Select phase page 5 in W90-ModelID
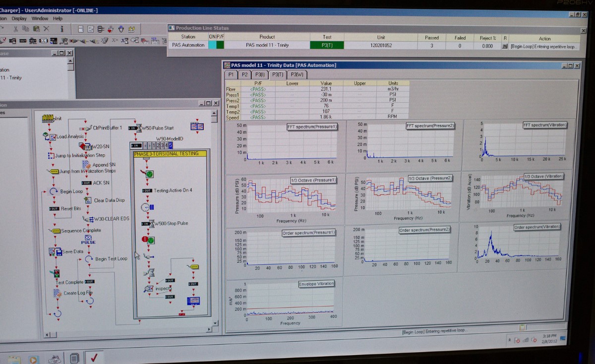Viewport: 595px width, 364px height. pos(171,145)
